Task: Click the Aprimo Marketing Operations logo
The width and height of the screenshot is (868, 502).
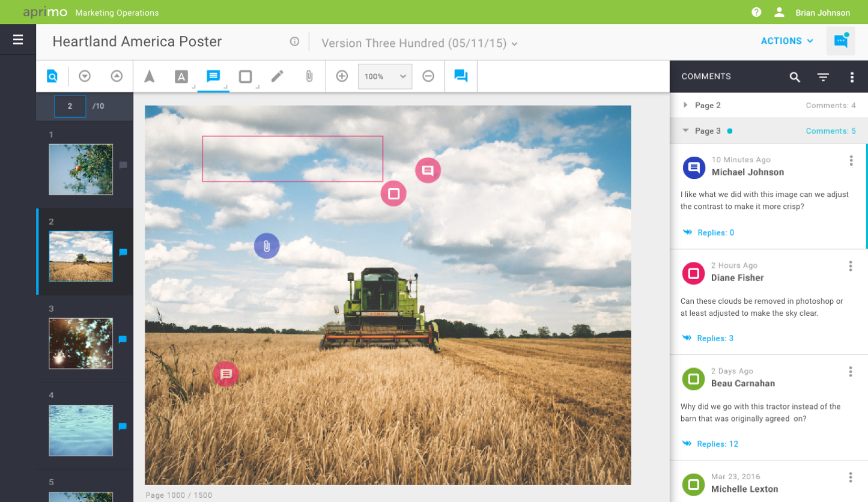Action: point(91,12)
